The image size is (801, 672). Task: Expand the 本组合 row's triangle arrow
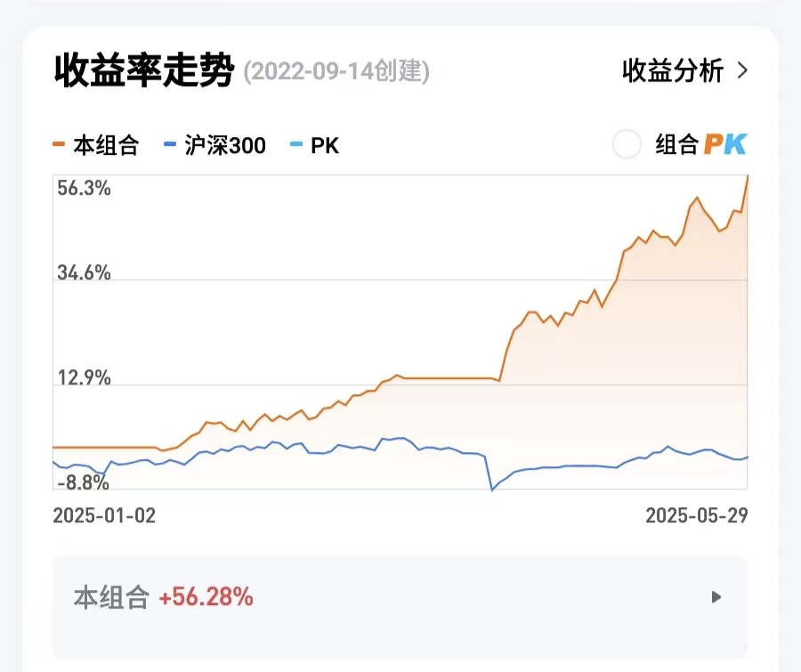(716, 597)
